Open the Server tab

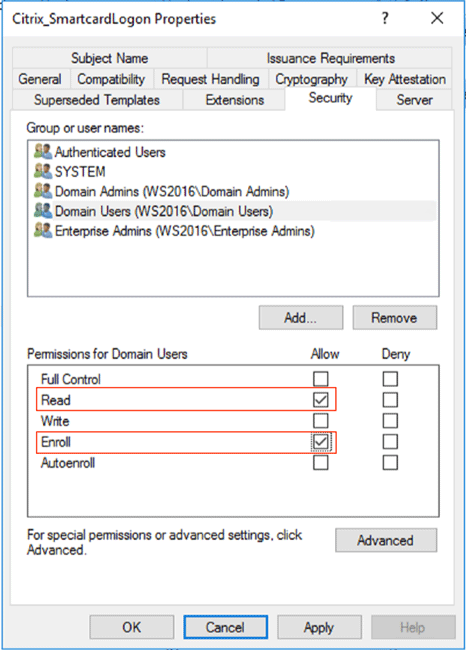pyautogui.click(x=414, y=100)
